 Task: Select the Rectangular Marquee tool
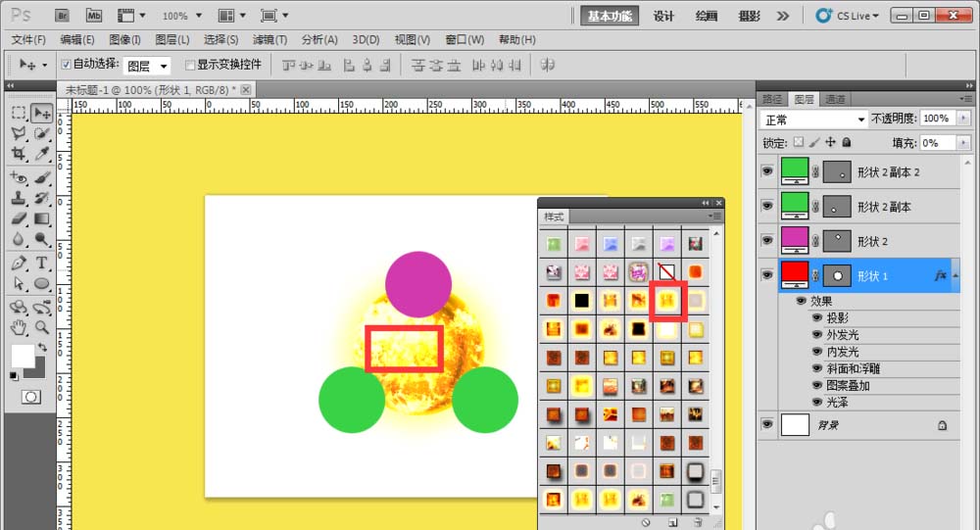[x=19, y=113]
